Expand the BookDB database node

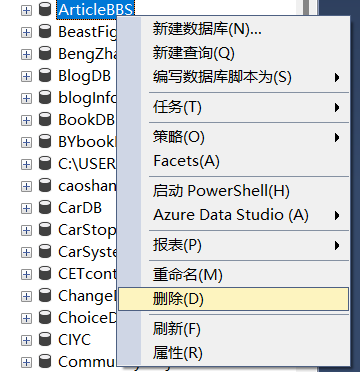coord(26,121)
